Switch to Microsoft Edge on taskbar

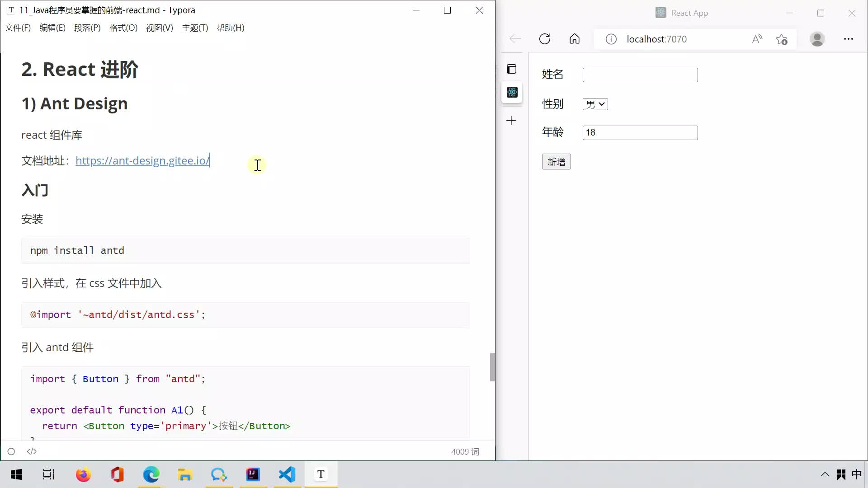pos(151,474)
